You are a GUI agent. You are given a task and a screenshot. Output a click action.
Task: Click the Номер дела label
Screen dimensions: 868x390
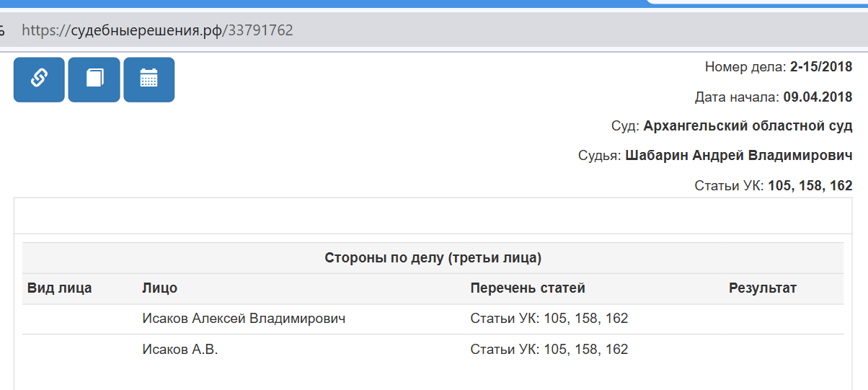[745, 67]
